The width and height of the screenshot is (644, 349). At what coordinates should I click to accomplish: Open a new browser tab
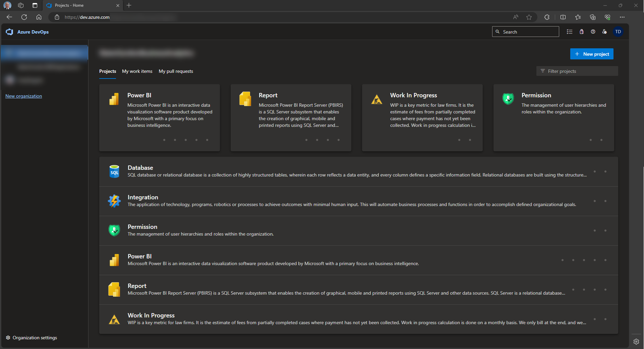point(129,5)
